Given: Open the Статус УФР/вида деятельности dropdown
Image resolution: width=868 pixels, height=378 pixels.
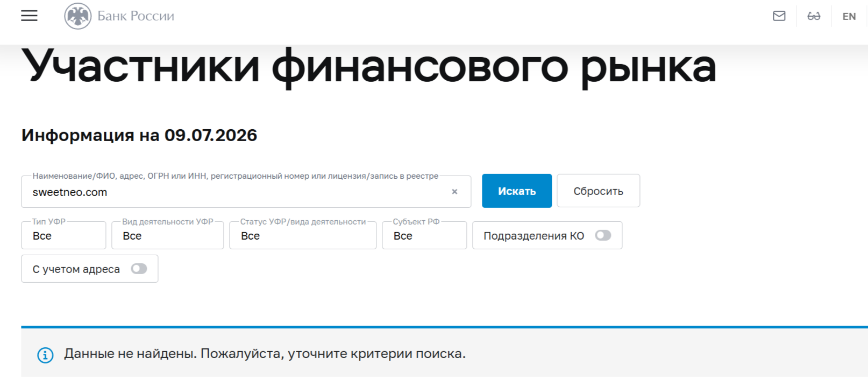Looking at the screenshot, I should coord(303,235).
